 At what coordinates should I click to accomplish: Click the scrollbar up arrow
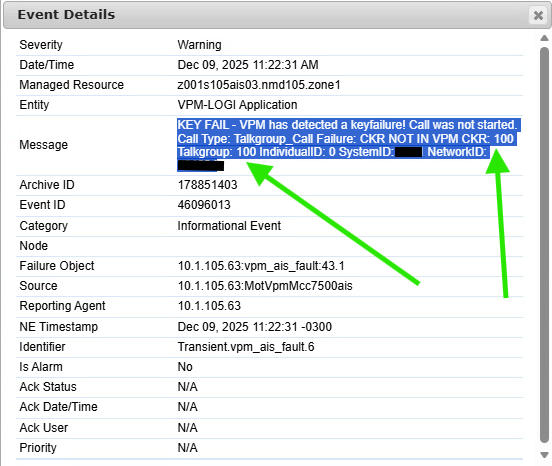point(545,38)
